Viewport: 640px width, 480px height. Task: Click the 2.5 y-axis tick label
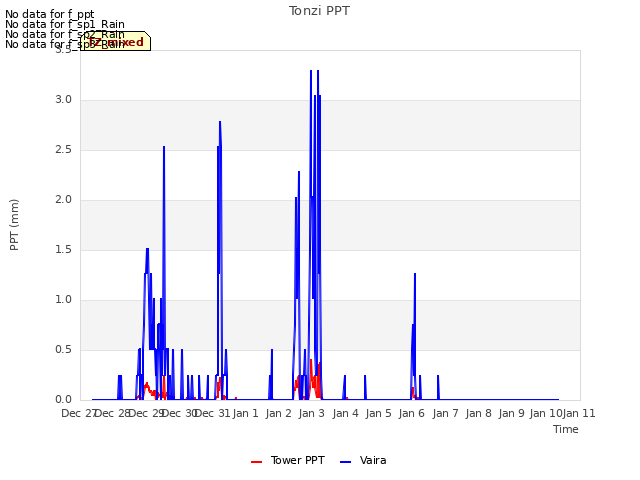pos(63,150)
